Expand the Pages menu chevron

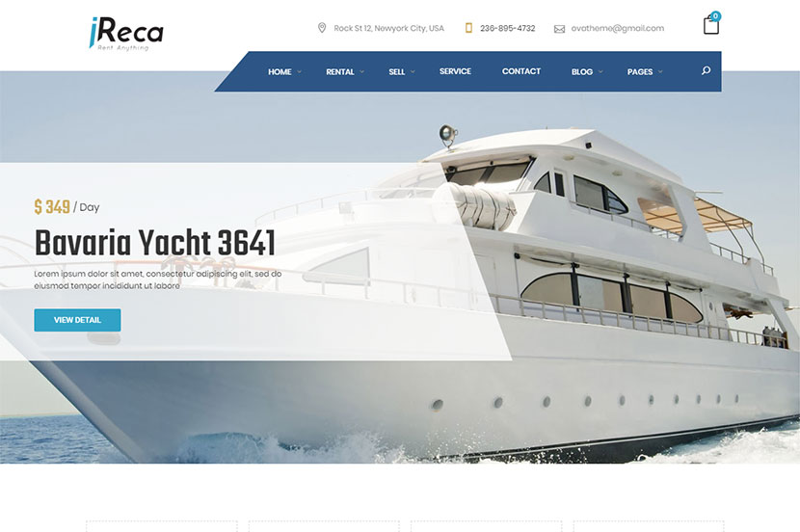pyautogui.click(x=660, y=72)
